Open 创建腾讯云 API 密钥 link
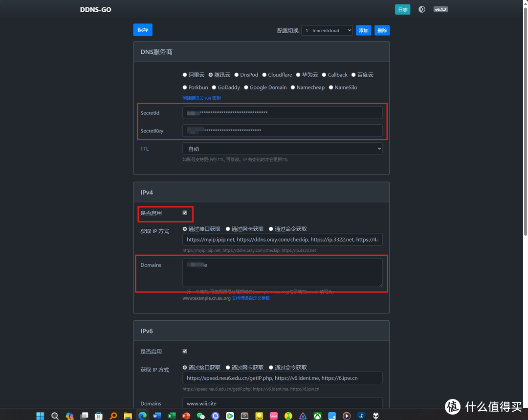The height and width of the screenshot is (420, 528). tap(201, 98)
